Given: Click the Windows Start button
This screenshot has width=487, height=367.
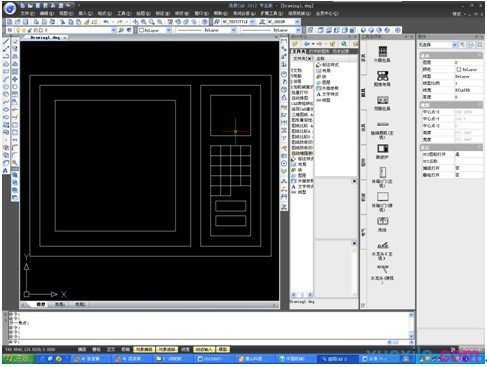Looking at the screenshot, I should 18,359.
